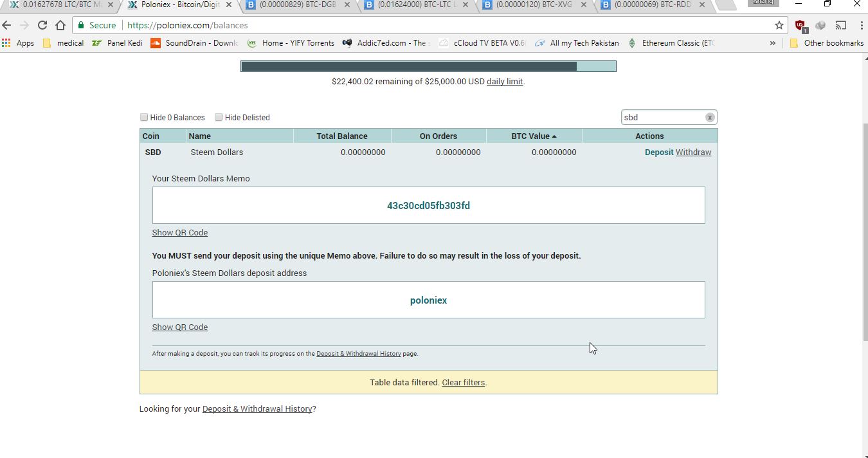The height and width of the screenshot is (458, 868).
Task: Open the uBlock Origin extension icon
Action: (x=800, y=26)
